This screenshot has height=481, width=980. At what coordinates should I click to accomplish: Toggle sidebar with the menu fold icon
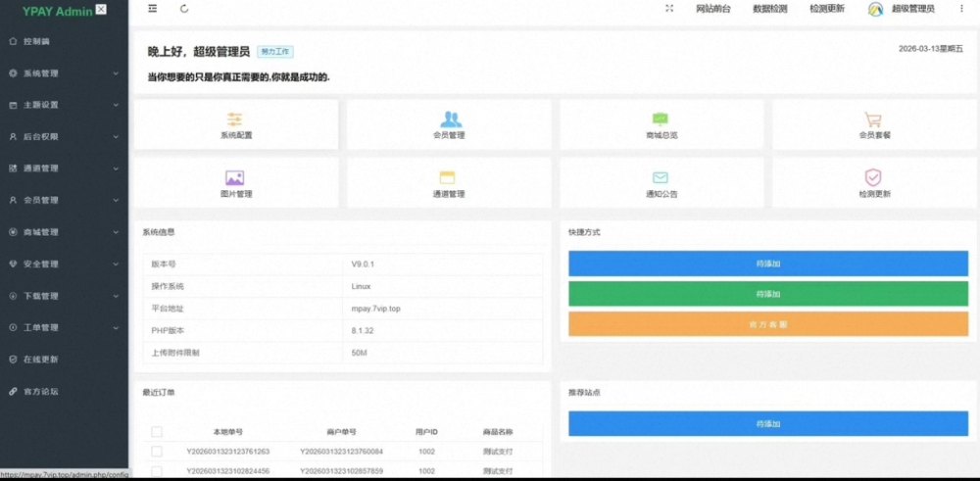tap(153, 9)
